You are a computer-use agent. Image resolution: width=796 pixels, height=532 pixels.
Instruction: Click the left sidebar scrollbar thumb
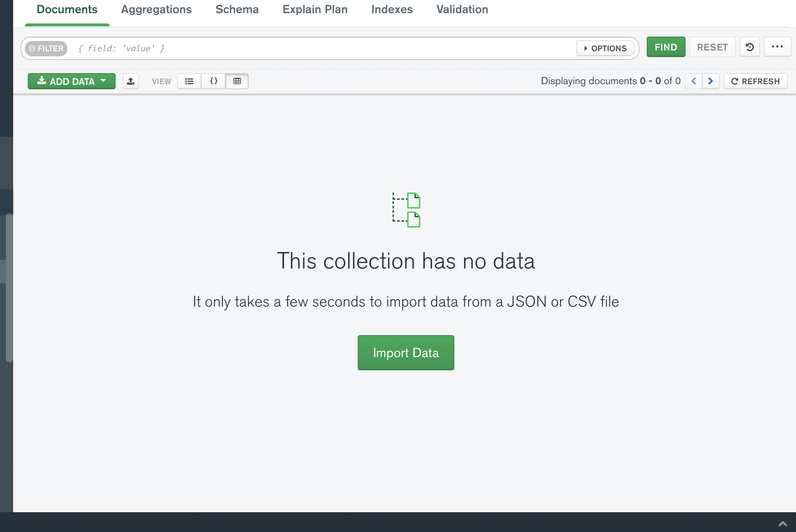9,288
